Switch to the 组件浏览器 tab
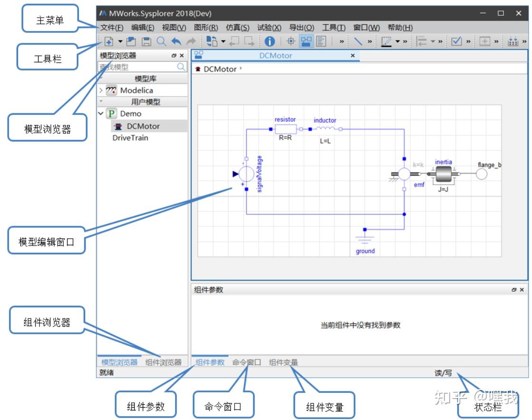532x420 pixels. pos(164,362)
